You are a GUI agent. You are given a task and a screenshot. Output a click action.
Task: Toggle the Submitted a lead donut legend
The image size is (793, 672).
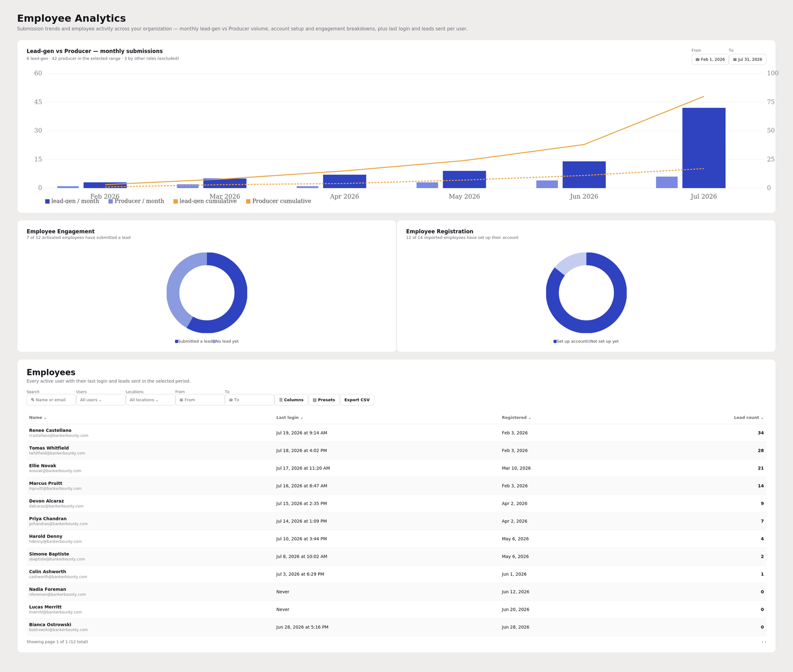193,342
